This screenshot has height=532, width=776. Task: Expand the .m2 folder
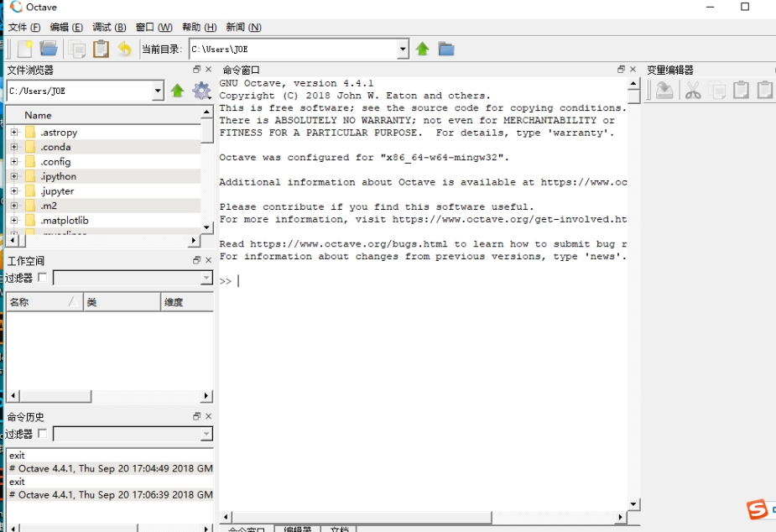(x=14, y=206)
